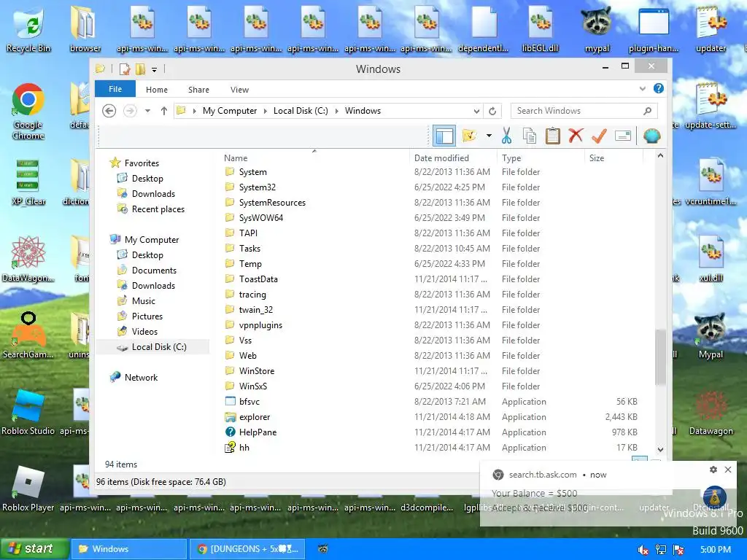Click the Action Center flag tray icon
Viewport: 747px width, 560px height.
pyautogui.click(x=678, y=550)
